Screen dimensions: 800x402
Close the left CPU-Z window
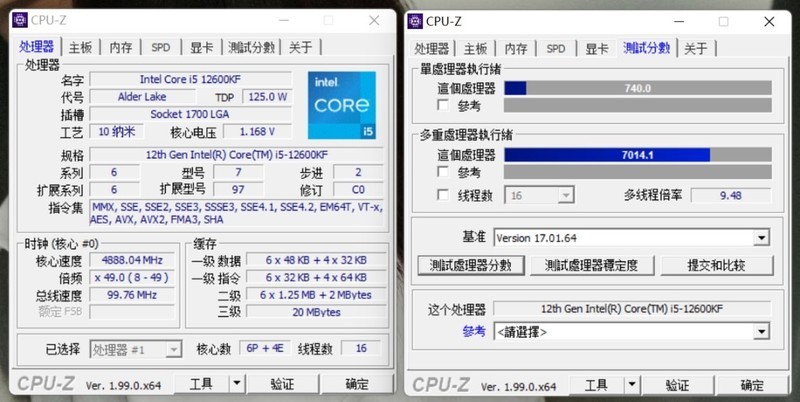pos(374,20)
